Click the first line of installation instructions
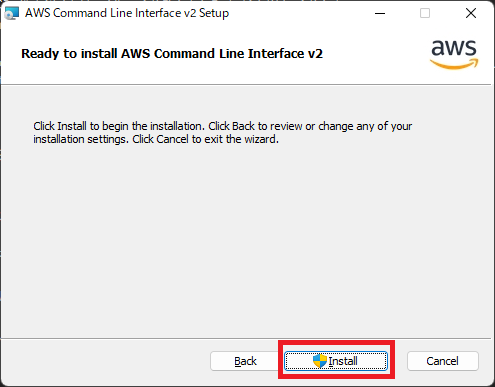This screenshot has height=387, width=495. (x=223, y=126)
